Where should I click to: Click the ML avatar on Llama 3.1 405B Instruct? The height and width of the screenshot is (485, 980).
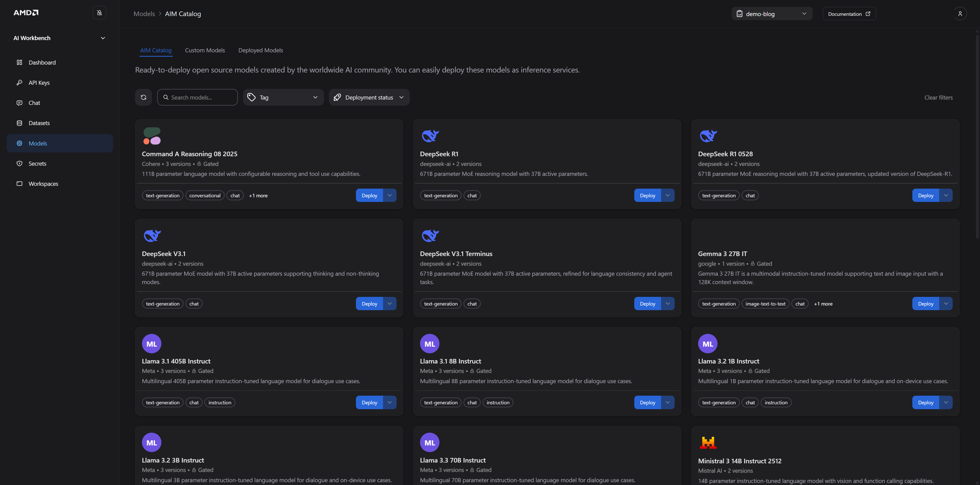(x=151, y=344)
